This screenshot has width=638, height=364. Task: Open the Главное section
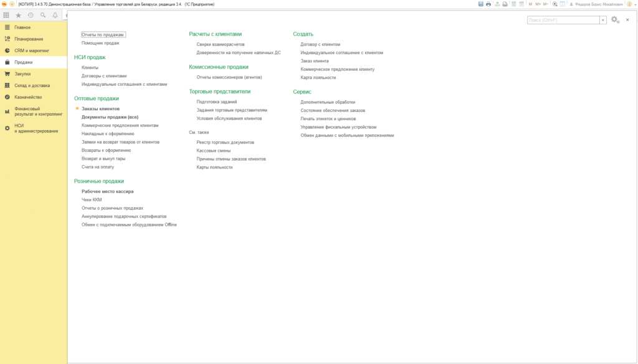[34, 27]
